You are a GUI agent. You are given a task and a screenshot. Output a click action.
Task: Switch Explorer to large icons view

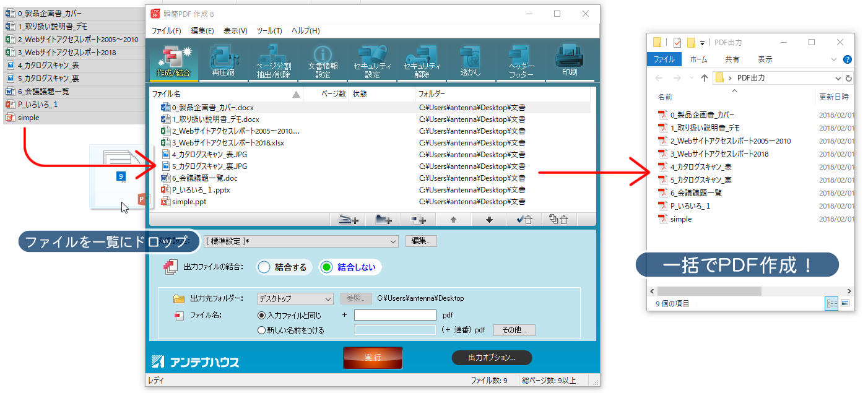coord(844,303)
